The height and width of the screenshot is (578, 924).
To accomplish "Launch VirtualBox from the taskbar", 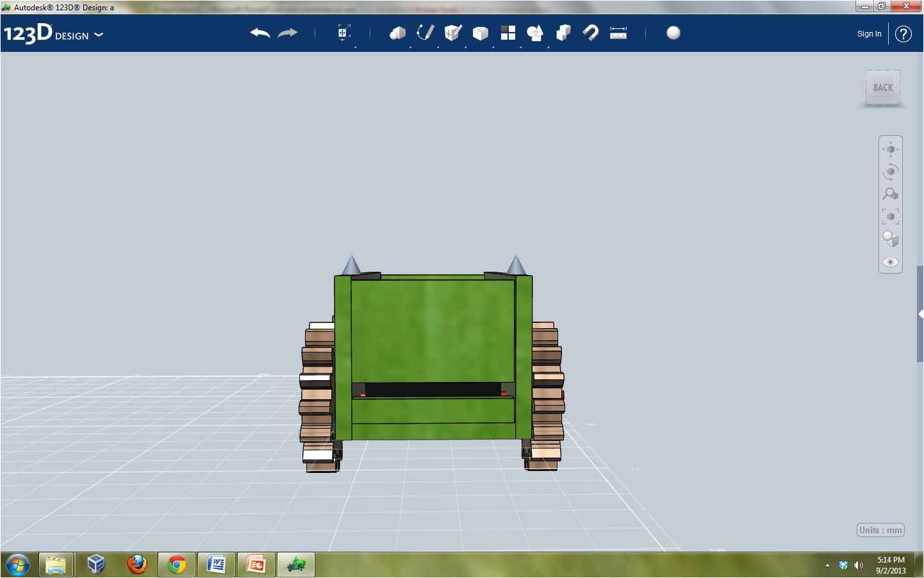I will tap(96, 565).
